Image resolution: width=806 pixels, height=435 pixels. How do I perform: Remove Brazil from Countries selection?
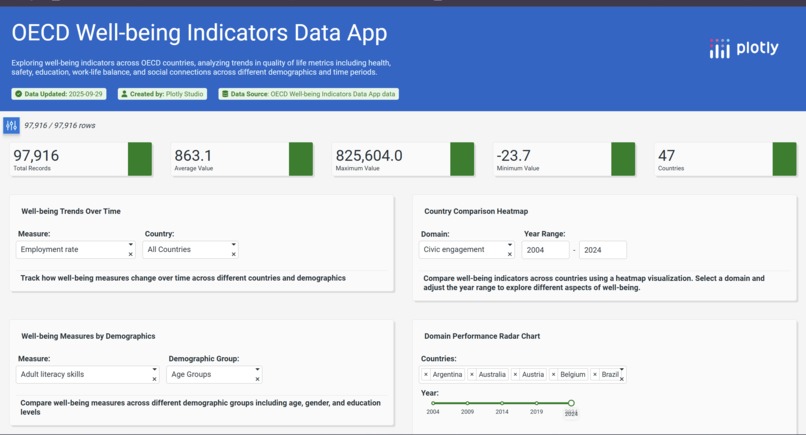pos(595,374)
